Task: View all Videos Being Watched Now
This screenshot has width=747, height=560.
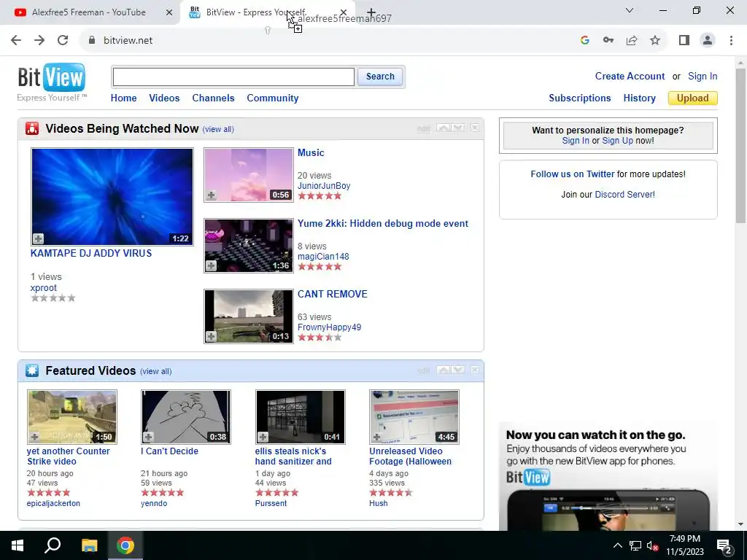Action: (218, 129)
